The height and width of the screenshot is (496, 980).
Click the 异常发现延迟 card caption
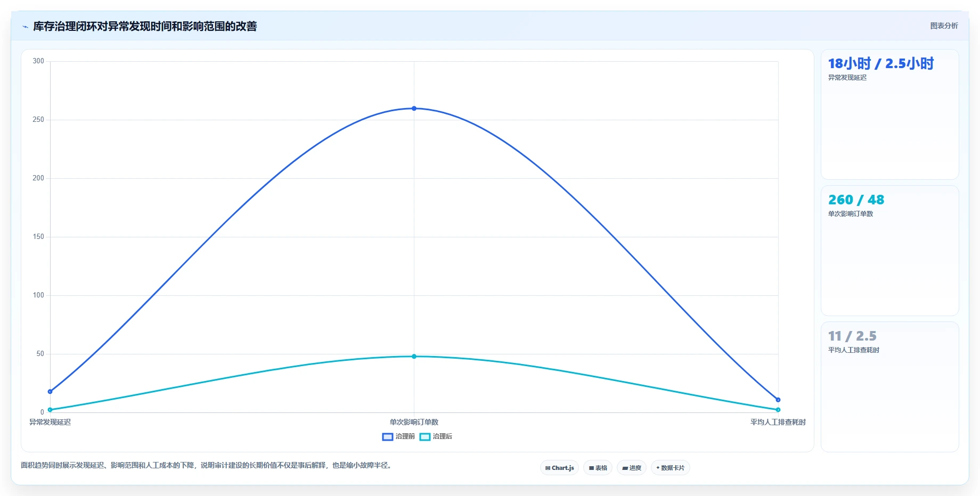[847, 78]
